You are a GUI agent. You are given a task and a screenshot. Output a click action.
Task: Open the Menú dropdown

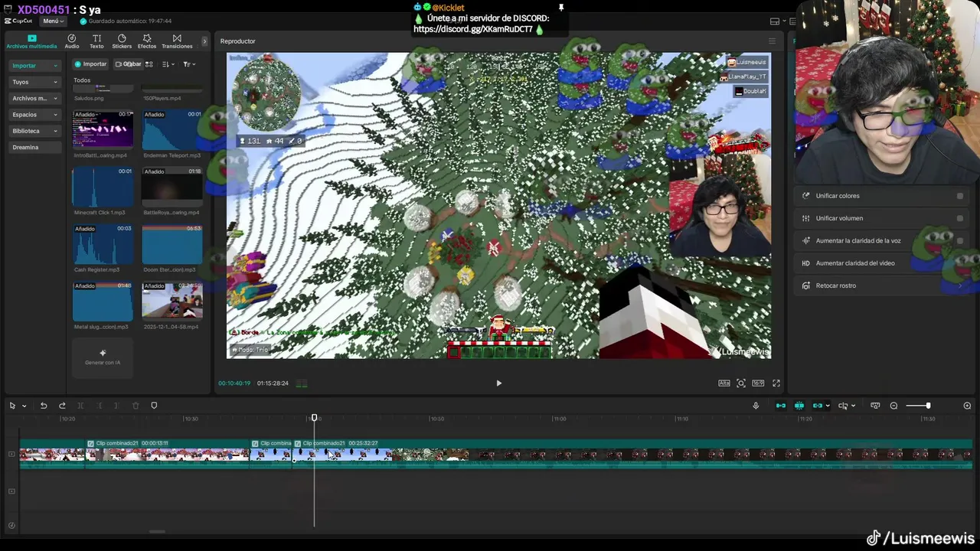click(53, 21)
